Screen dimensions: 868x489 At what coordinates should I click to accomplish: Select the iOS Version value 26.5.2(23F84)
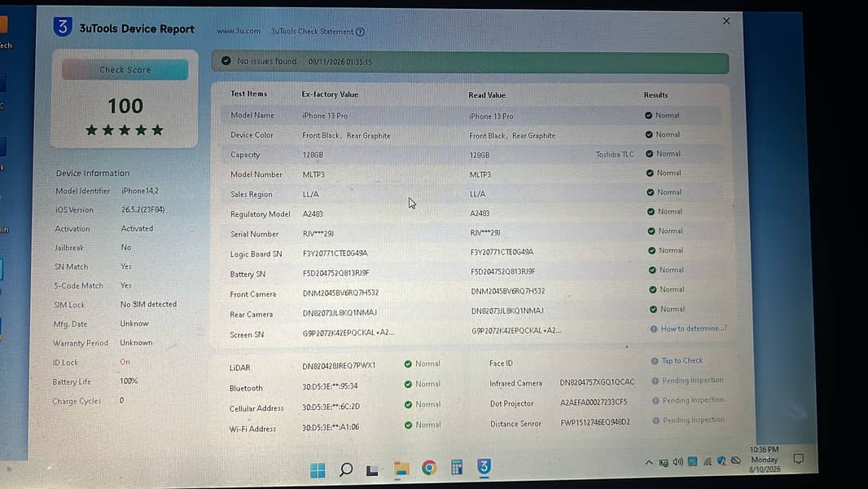tap(142, 210)
